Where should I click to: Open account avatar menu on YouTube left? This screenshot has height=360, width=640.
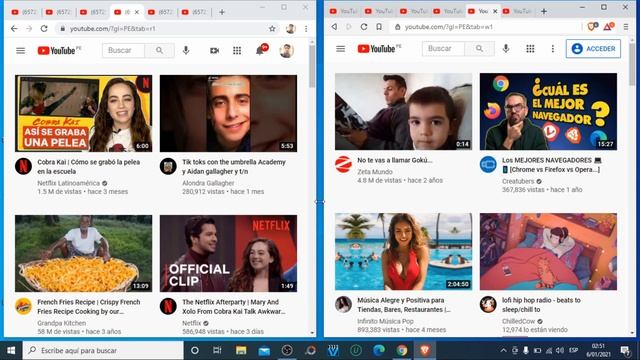tap(287, 51)
